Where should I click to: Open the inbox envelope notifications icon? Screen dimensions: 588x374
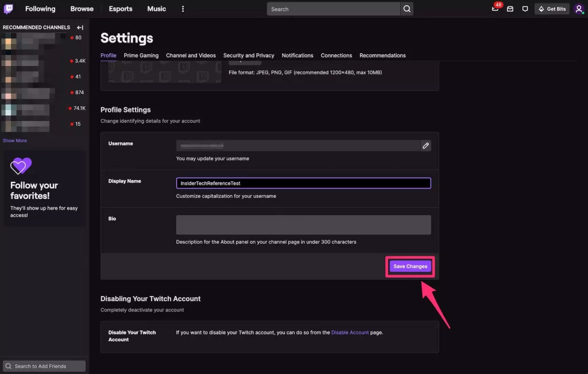point(510,9)
